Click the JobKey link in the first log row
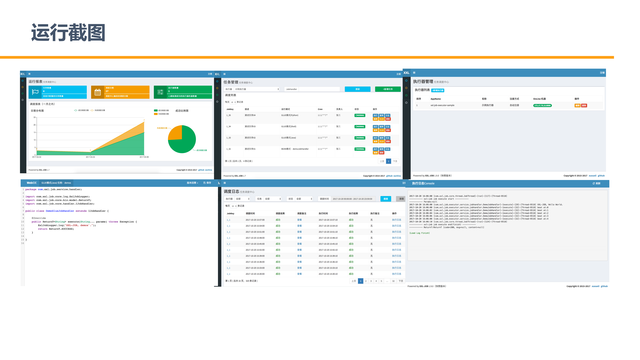 click(x=229, y=220)
